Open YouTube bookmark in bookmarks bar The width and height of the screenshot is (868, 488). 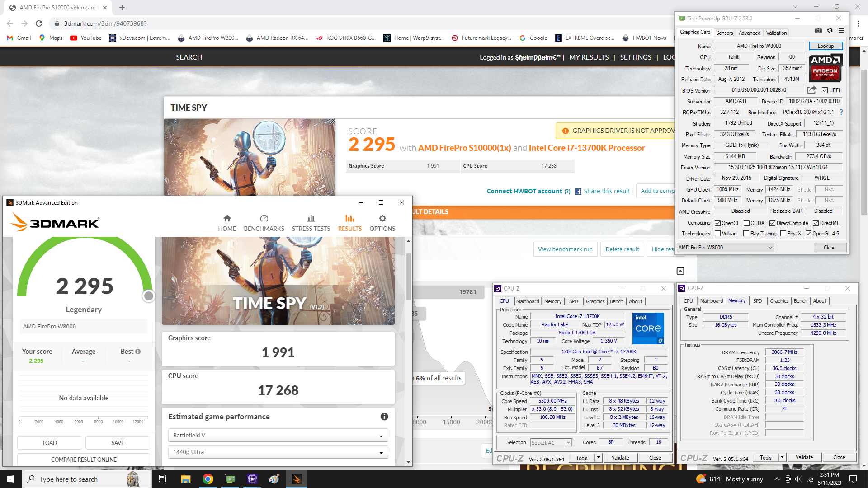click(86, 38)
